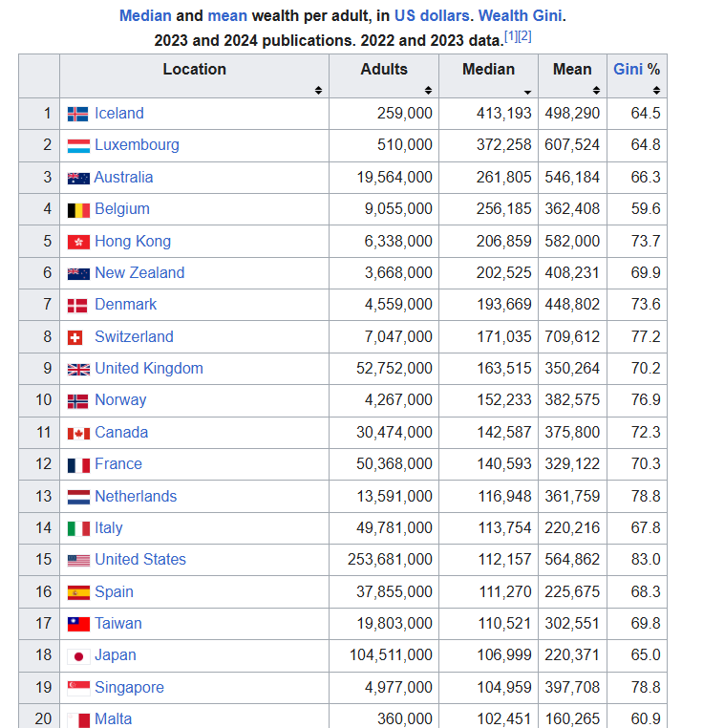The width and height of the screenshot is (703, 728).
Task: Open the Belgium country link
Action: pos(122,209)
